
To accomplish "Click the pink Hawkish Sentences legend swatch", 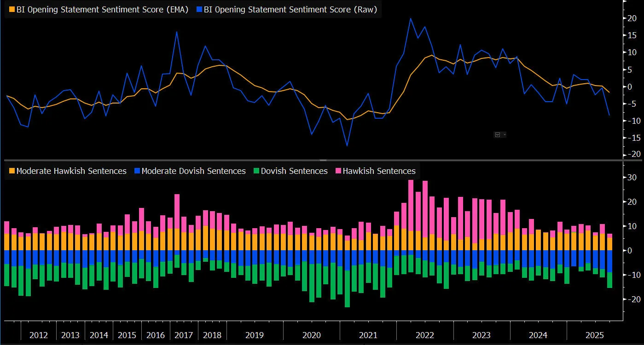I will (x=338, y=171).
